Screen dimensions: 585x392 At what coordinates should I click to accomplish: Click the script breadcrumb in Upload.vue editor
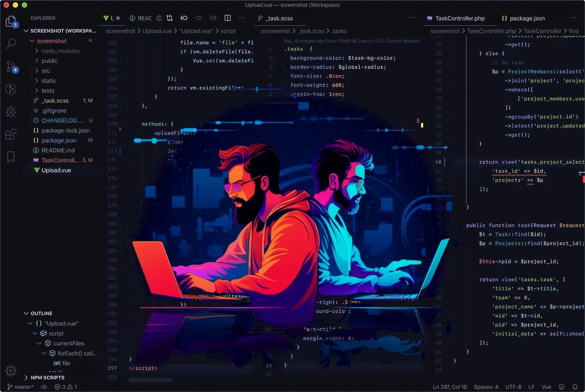click(228, 31)
